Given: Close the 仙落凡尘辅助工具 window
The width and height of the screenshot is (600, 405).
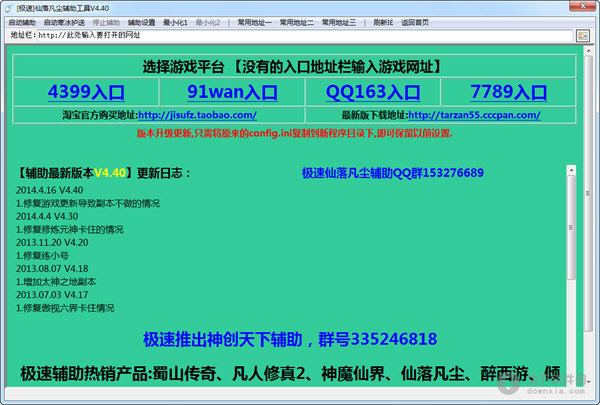Looking at the screenshot, I should (582, 6).
